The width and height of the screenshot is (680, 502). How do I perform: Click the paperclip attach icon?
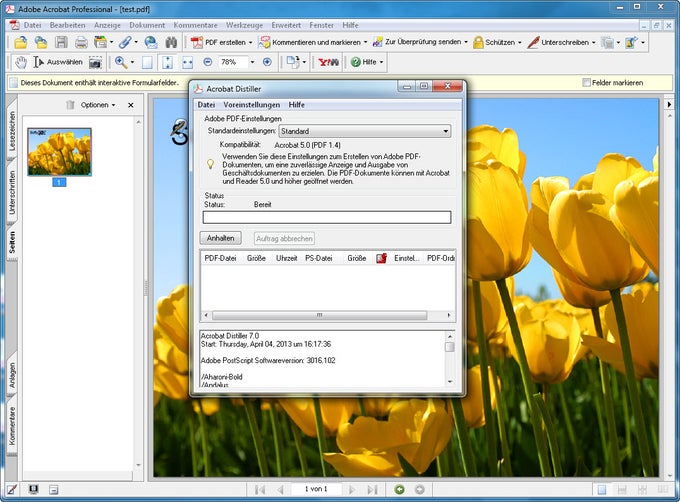[125, 42]
